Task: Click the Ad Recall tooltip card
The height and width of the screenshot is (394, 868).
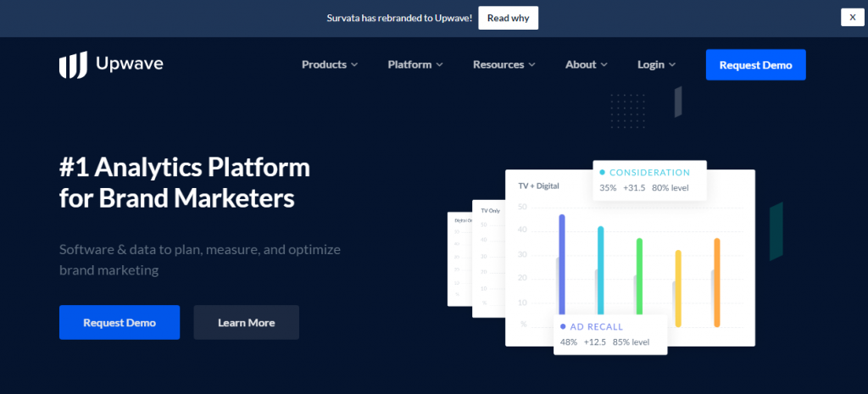Action: [610, 335]
